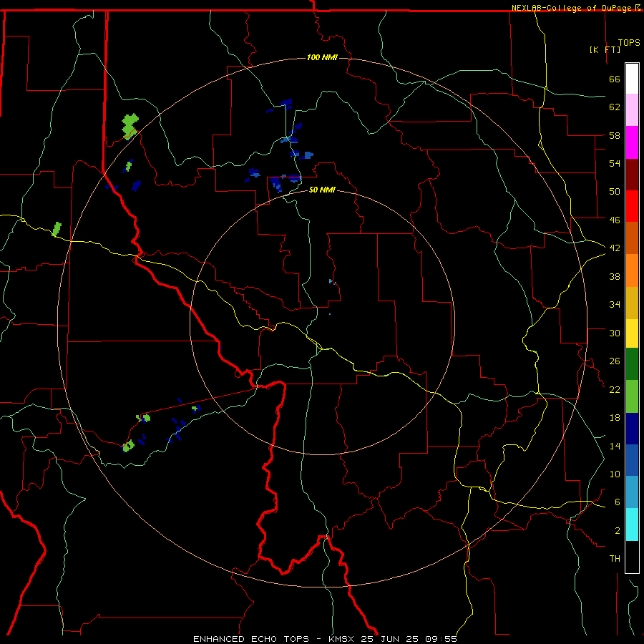Click the gold legend color band

[x=632, y=303]
